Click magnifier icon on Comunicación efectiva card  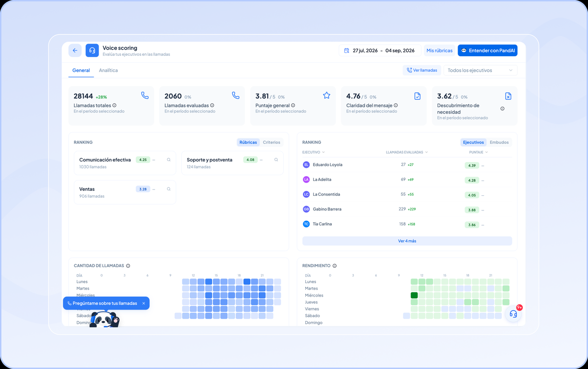click(x=169, y=160)
